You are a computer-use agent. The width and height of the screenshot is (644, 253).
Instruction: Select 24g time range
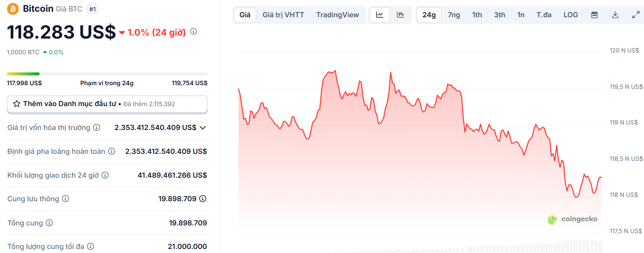(x=429, y=15)
